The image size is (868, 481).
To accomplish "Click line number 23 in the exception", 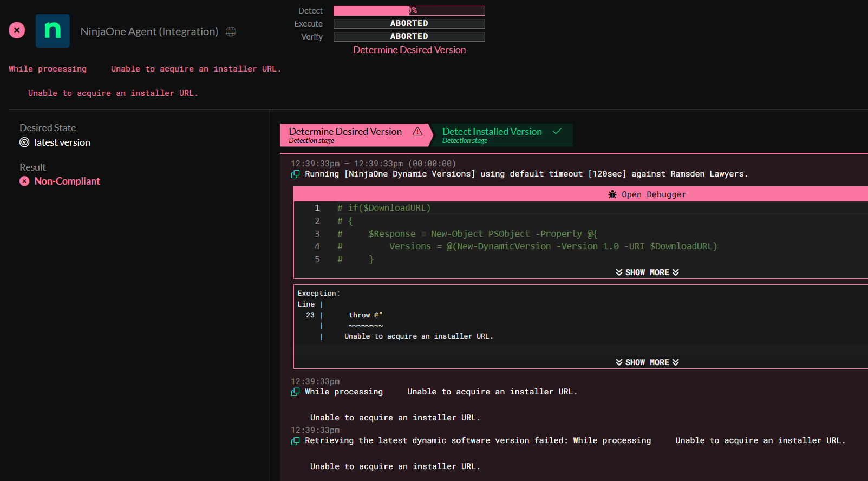I will pyautogui.click(x=310, y=315).
